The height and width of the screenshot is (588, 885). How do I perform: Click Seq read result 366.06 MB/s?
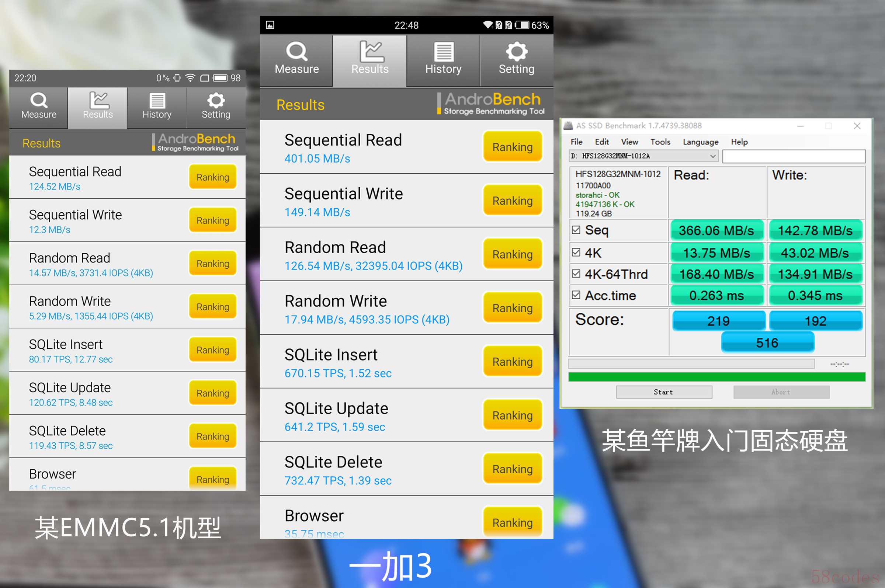pos(716,230)
